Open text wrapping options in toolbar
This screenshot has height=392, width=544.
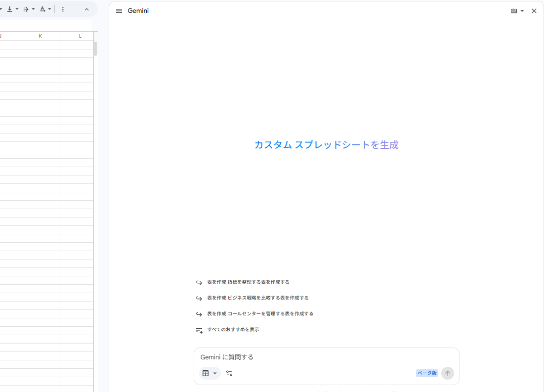pyautogui.click(x=26, y=9)
